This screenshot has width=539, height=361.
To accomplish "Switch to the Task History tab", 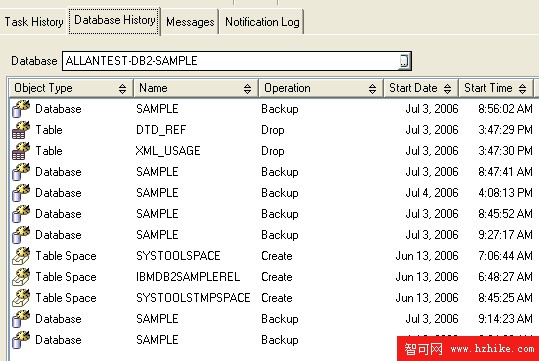I will [34, 22].
